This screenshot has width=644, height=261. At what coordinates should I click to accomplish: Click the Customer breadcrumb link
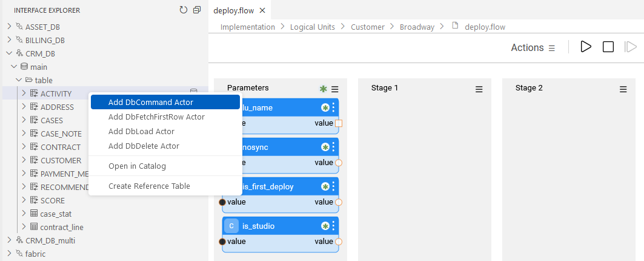coord(368,27)
